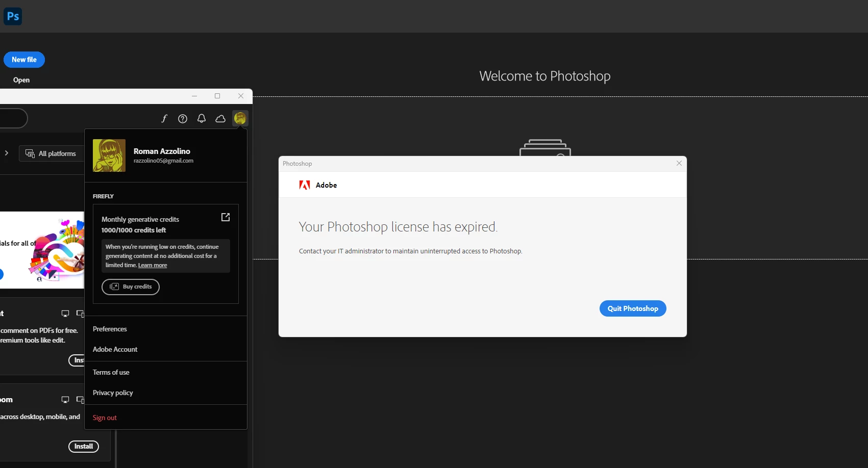The image size is (868, 468).
Task: Open the All platforms filter dropdown
Action: tap(52, 153)
